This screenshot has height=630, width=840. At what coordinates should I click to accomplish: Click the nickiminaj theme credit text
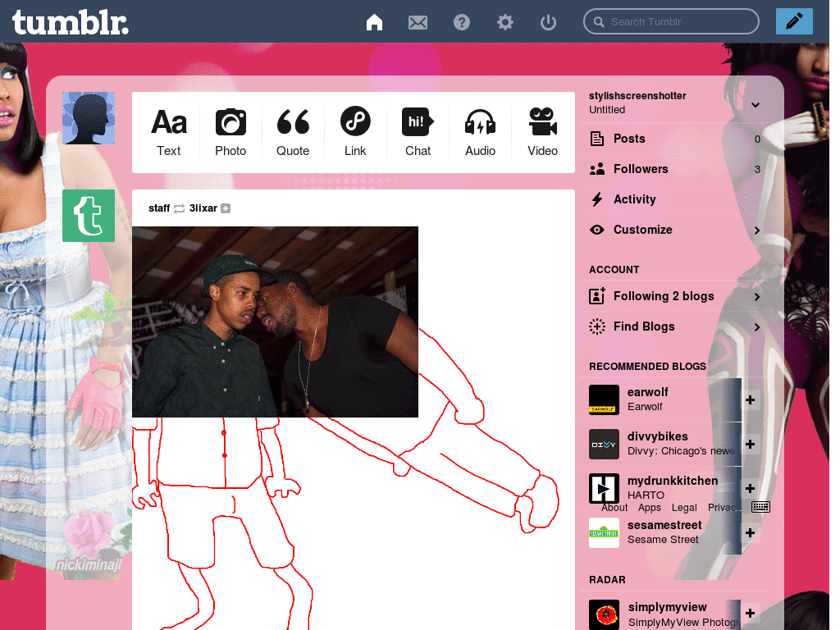(89, 565)
